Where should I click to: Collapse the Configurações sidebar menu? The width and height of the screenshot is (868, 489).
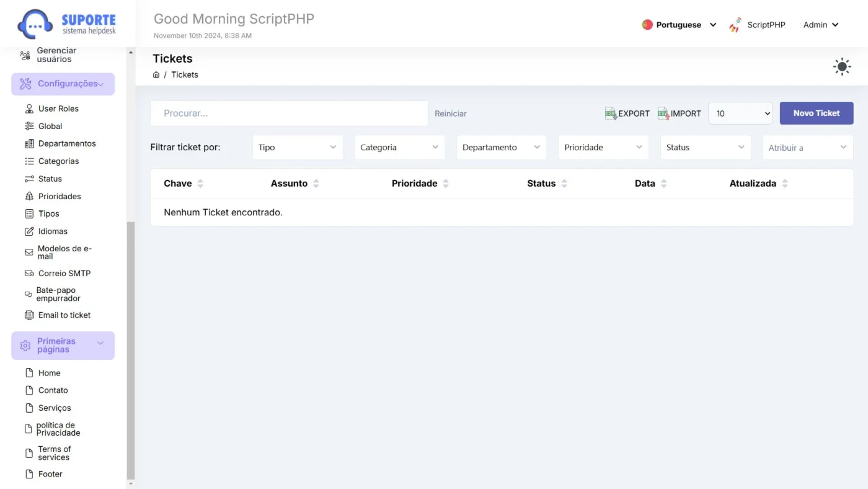point(63,84)
